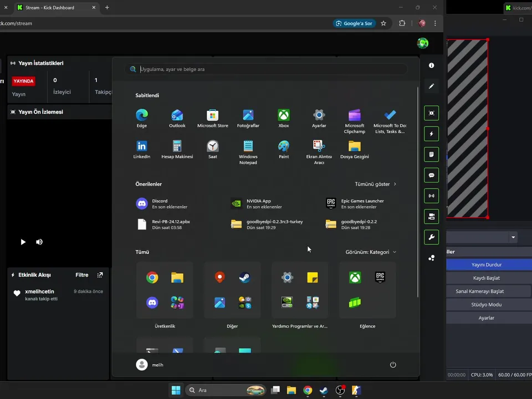Open Hesap Makinesi calculator
The width and height of the screenshot is (532, 399).
click(177, 150)
